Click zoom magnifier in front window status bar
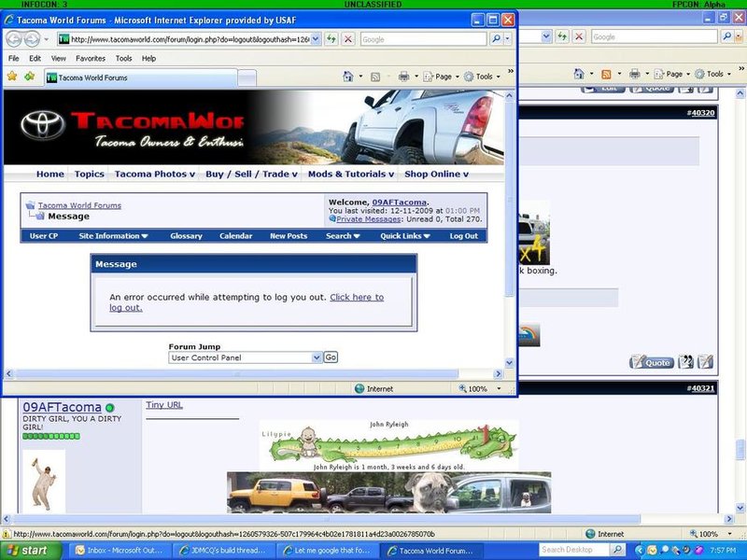Image resolution: width=747 pixels, height=560 pixels. (x=462, y=388)
